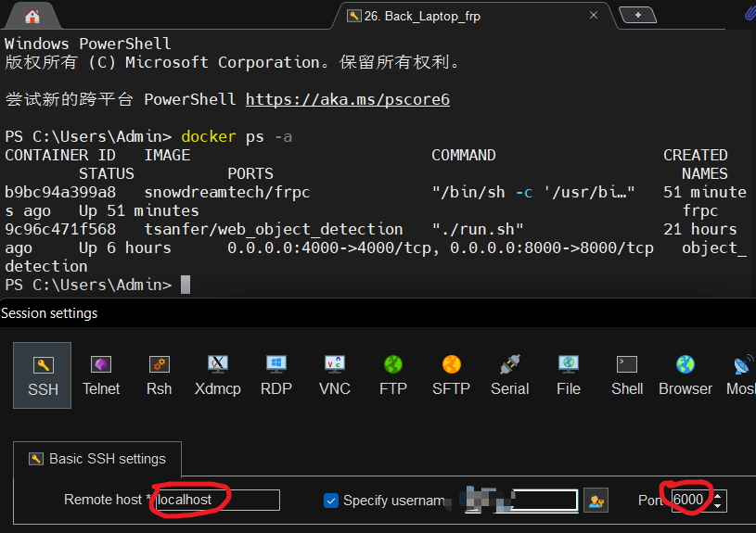Choose the Rsh session type

coord(160,375)
